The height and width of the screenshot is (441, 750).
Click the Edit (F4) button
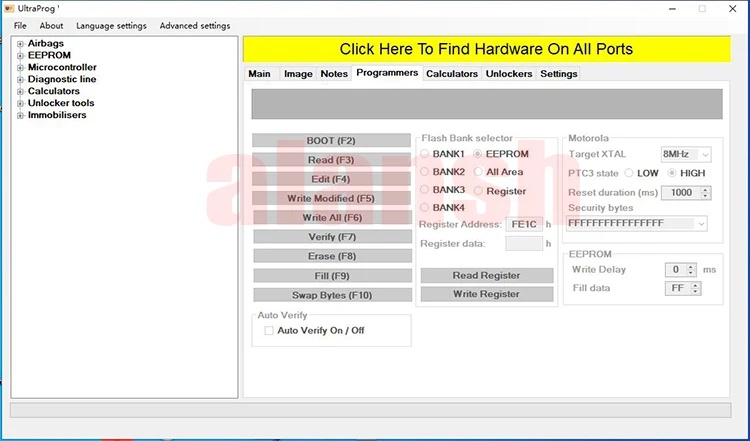coord(331,179)
